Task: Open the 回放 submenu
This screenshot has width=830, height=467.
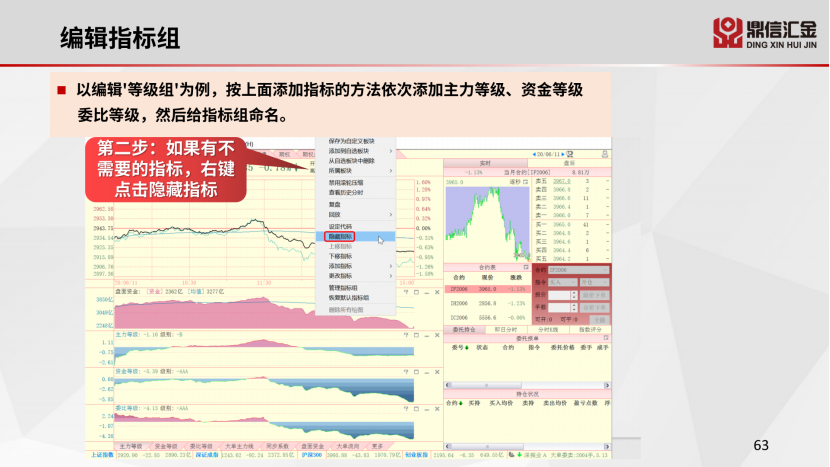Action: (x=336, y=214)
